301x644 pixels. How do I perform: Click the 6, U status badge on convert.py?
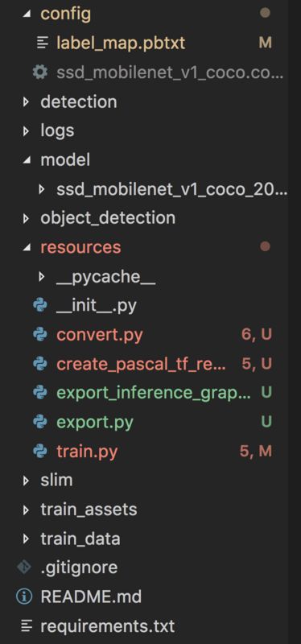257,335
